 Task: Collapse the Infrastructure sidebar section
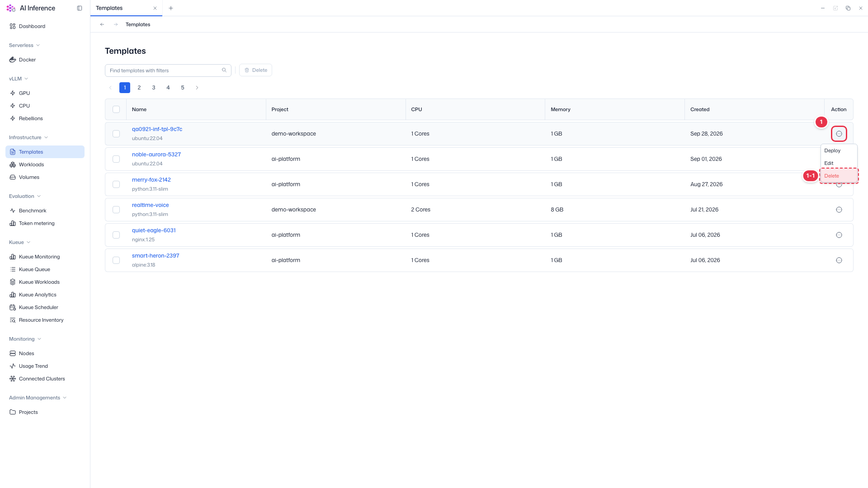pyautogui.click(x=28, y=137)
